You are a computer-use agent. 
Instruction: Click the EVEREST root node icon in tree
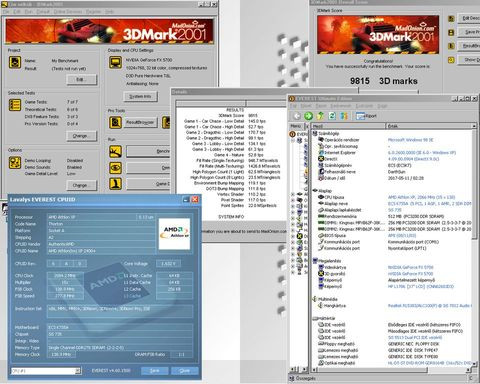[x=292, y=134]
